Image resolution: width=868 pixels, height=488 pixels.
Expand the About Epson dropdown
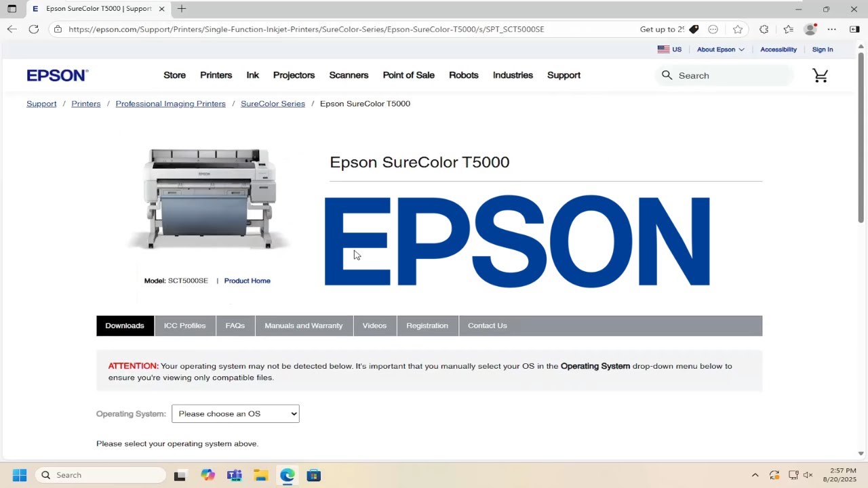pos(720,49)
